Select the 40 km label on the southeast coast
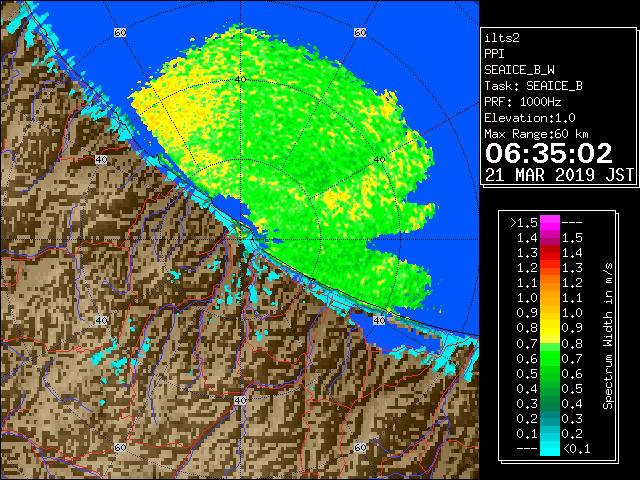 point(380,320)
